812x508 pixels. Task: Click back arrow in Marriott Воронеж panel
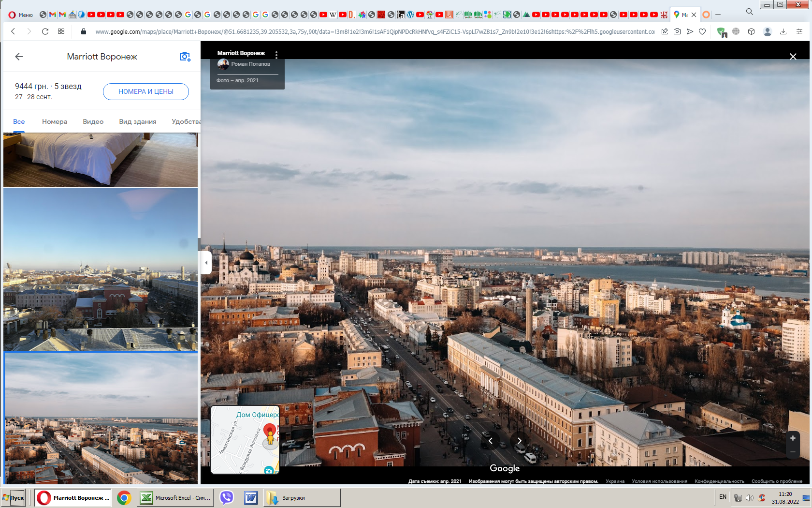click(19, 57)
